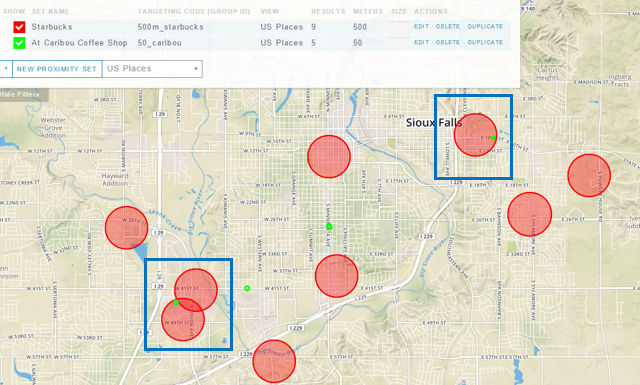Screen dimensions: 640x385
Task: Edit the Starbucks proximity set
Action: click(x=422, y=27)
